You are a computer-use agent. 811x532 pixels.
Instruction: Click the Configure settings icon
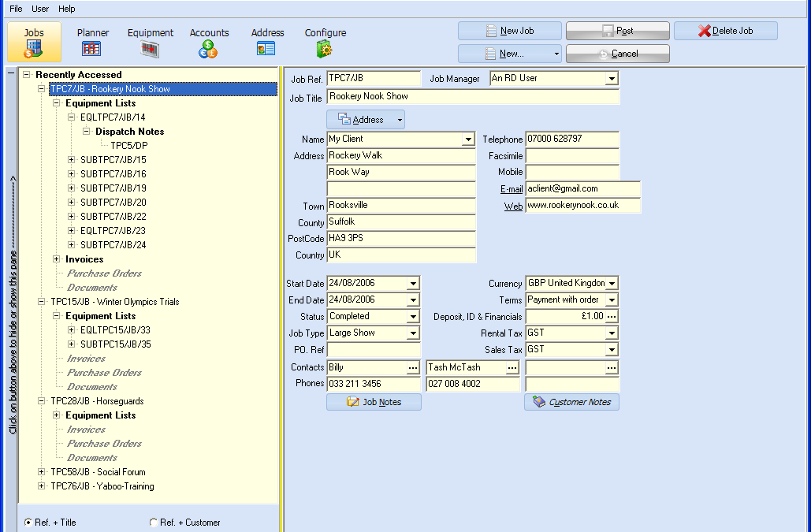325,49
